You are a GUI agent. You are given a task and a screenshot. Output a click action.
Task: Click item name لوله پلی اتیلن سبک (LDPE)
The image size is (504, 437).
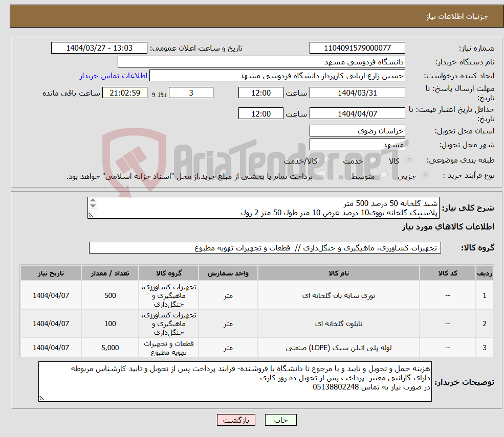pyautogui.click(x=338, y=348)
